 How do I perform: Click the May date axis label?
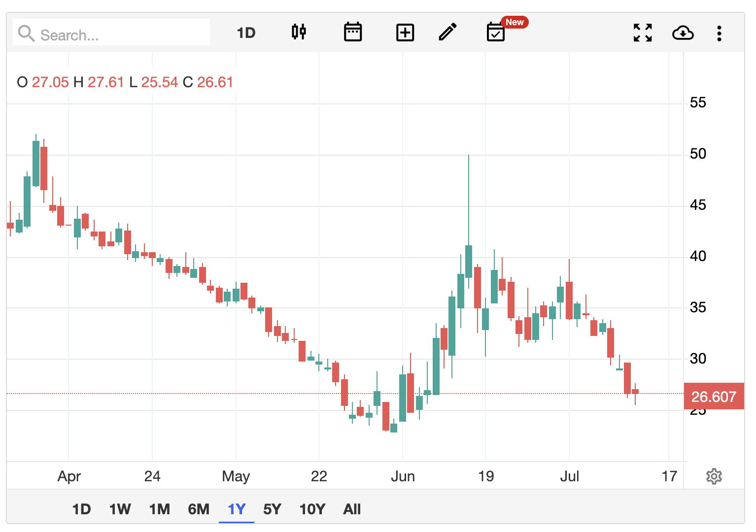(236, 476)
